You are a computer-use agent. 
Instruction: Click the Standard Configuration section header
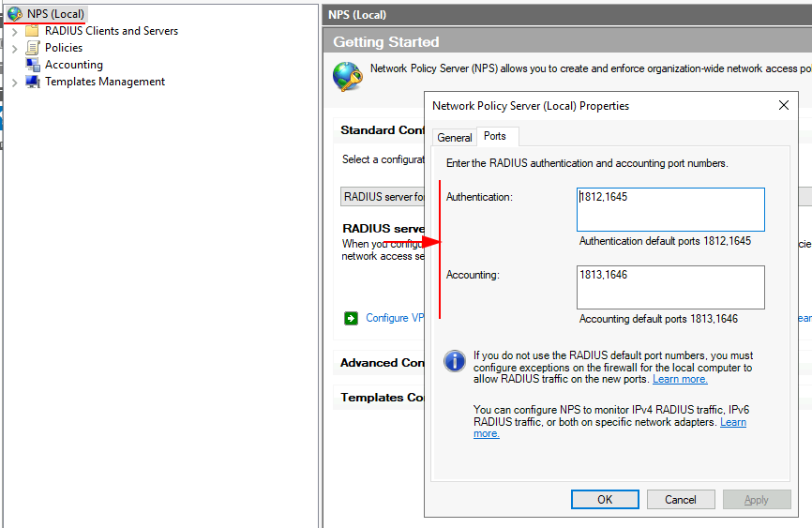(x=383, y=130)
